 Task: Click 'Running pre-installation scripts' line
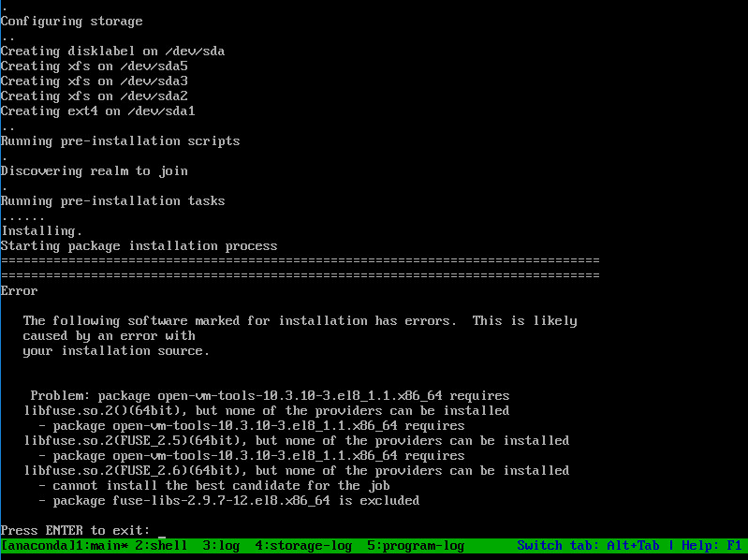click(120, 141)
